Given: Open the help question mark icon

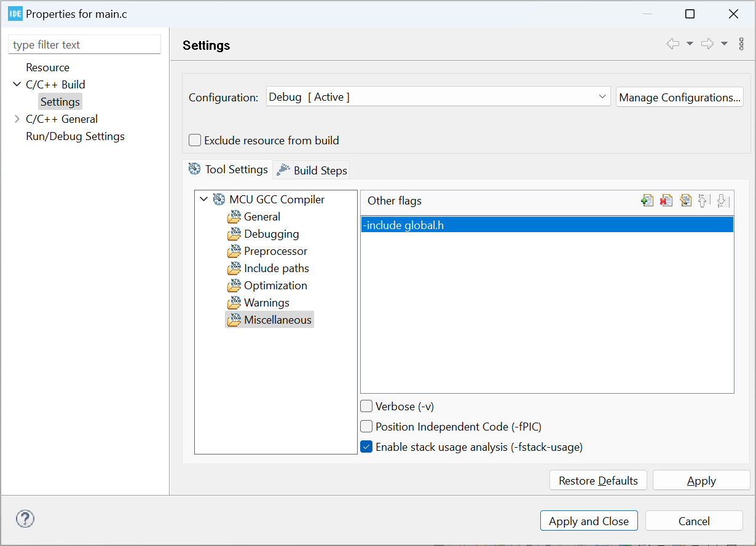Looking at the screenshot, I should tap(25, 518).
